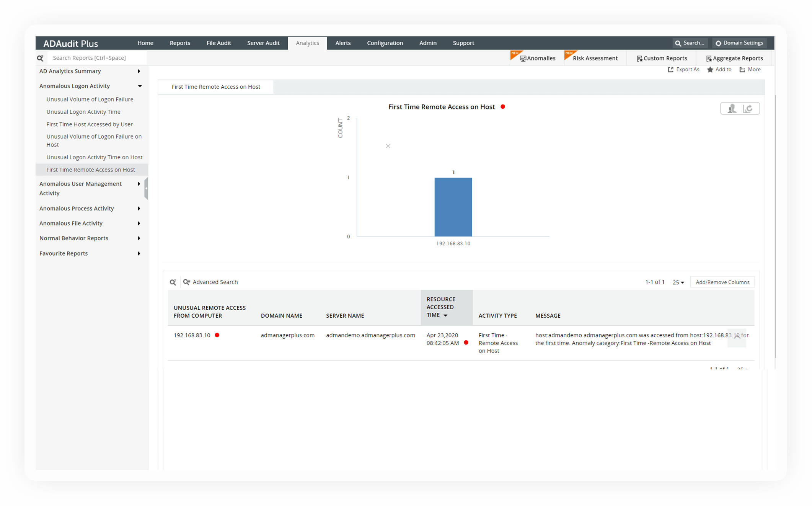Focus the Search Reports input field
The image size is (812, 506).
96,58
